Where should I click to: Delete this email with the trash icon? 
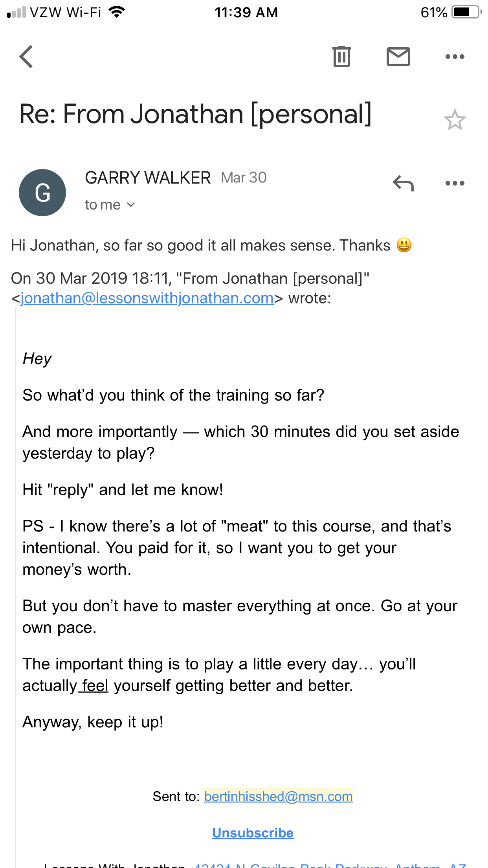[x=341, y=57]
